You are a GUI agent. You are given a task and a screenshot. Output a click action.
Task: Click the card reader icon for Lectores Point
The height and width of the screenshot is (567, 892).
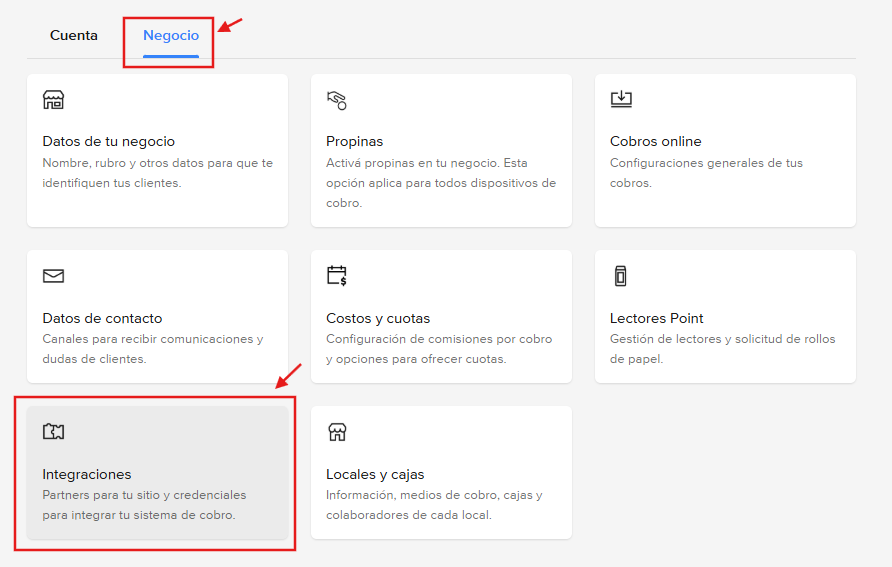coord(620,276)
